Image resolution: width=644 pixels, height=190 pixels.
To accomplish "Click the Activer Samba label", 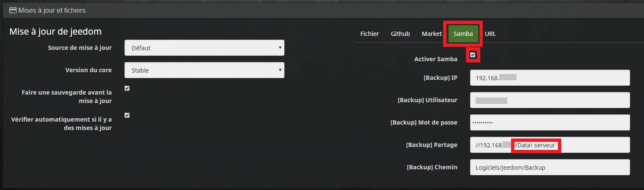I will coord(436,59).
